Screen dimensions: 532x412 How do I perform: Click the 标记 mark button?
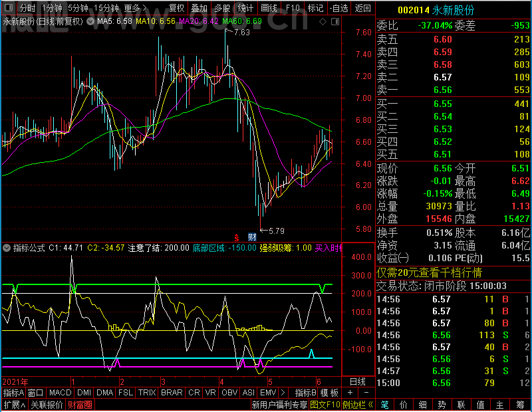315,8
